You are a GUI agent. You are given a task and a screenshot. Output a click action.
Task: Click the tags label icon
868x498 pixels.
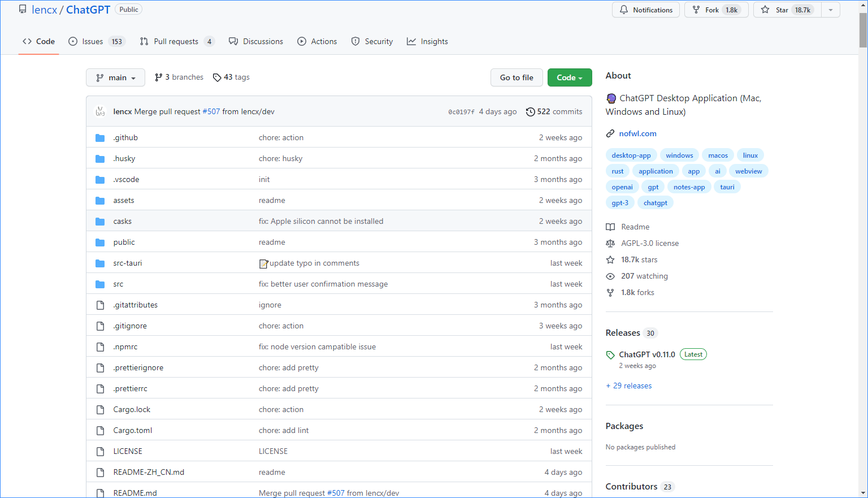click(217, 77)
